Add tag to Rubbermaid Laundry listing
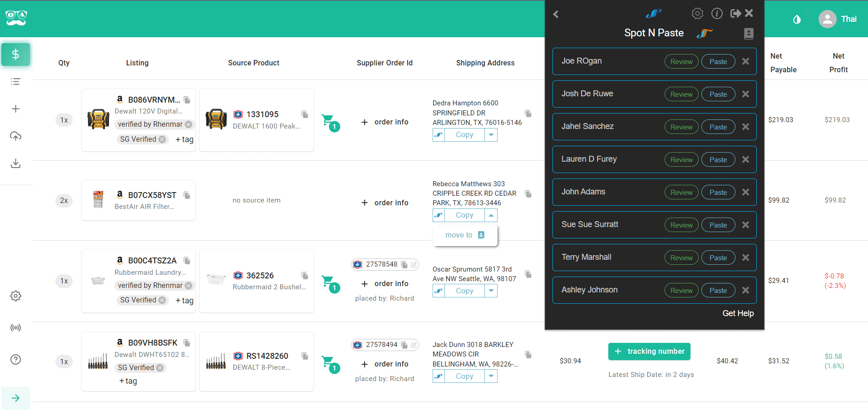This screenshot has height=411, width=868. pos(184,301)
